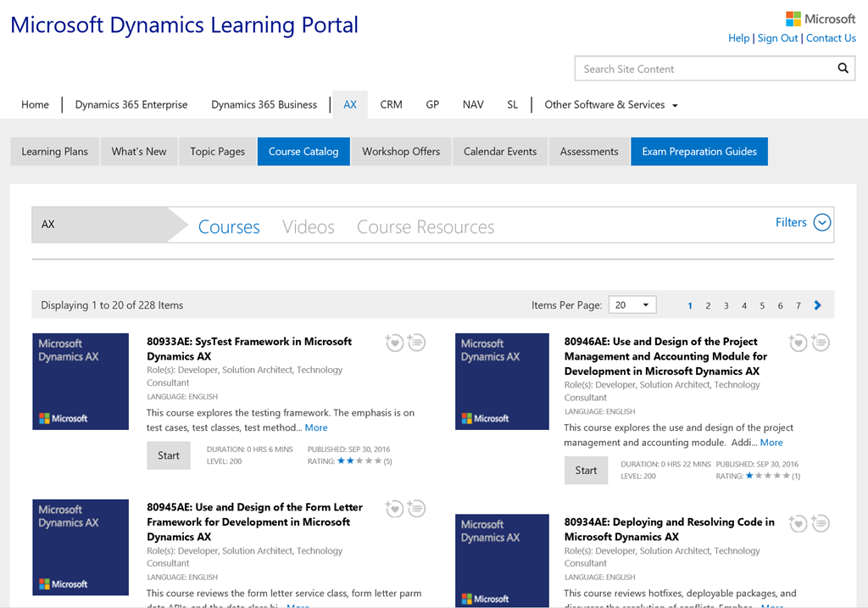Go to next page of results arrow
Viewport: 868px width, 608px height.
tap(818, 305)
